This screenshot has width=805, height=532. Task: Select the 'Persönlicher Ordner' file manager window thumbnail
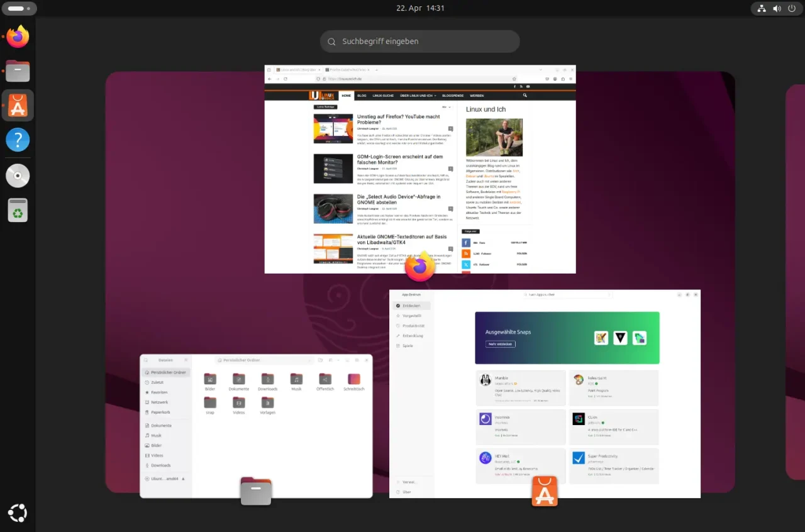click(x=256, y=421)
